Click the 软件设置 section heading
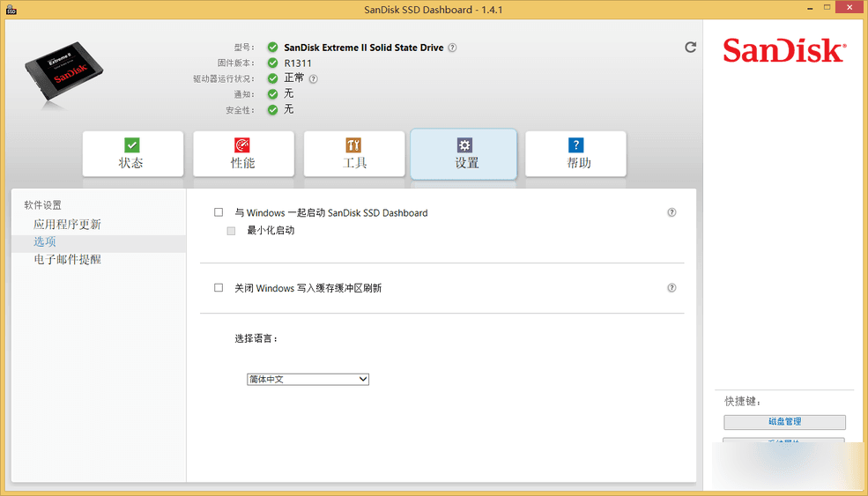 tap(42, 205)
